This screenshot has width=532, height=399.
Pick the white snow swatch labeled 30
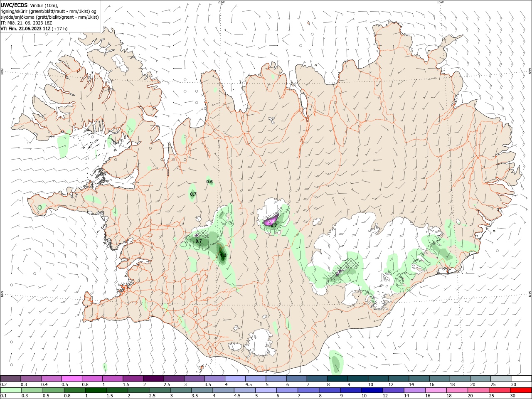pyautogui.click(x=521, y=379)
